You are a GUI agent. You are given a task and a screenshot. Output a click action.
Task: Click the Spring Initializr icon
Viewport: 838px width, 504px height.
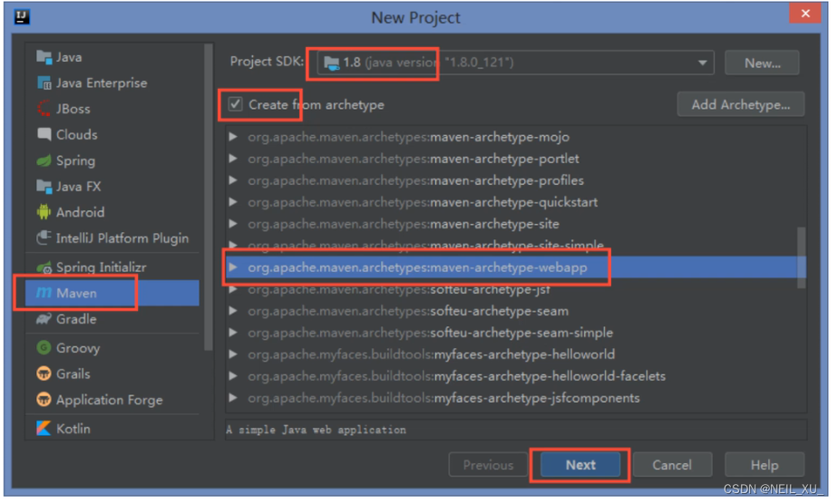[x=44, y=267]
